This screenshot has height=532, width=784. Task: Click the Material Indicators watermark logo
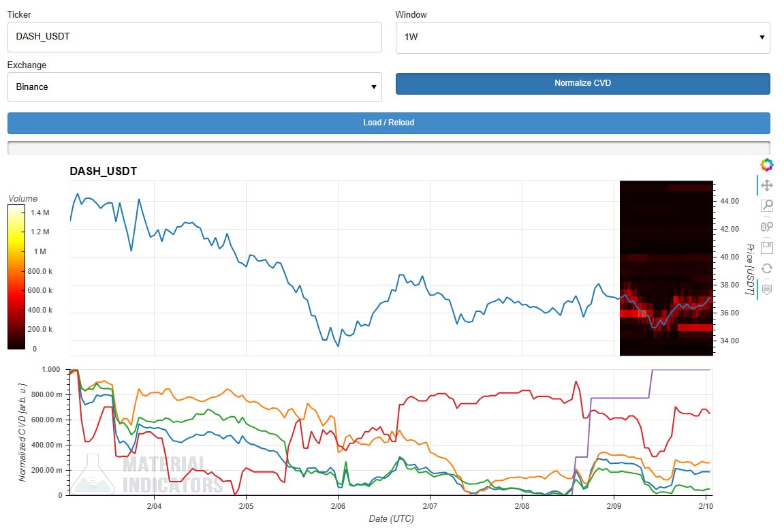pos(150,474)
